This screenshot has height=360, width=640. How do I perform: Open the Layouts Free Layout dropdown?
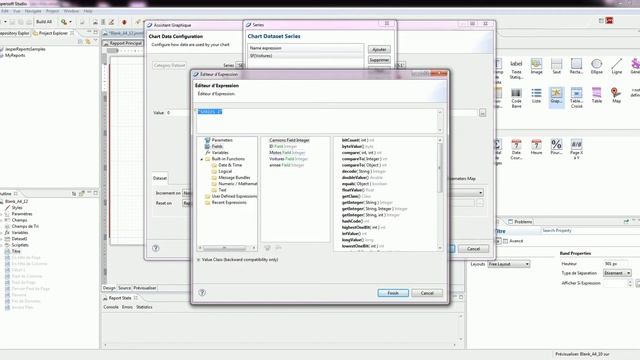tap(509, 264)
